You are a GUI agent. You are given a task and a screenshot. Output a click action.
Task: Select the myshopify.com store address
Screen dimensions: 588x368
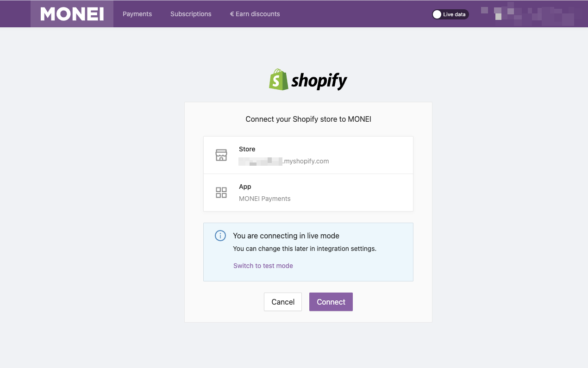(x=284, y=161)
